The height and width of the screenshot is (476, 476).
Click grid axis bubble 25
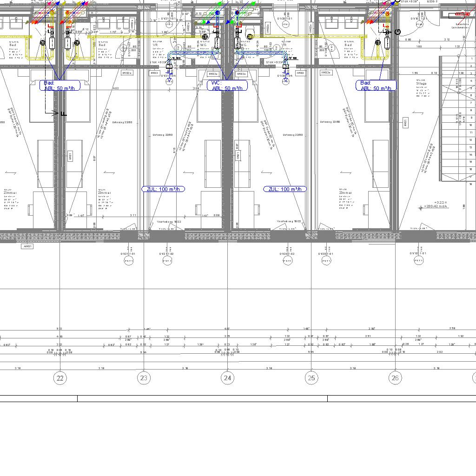[311, 378]
